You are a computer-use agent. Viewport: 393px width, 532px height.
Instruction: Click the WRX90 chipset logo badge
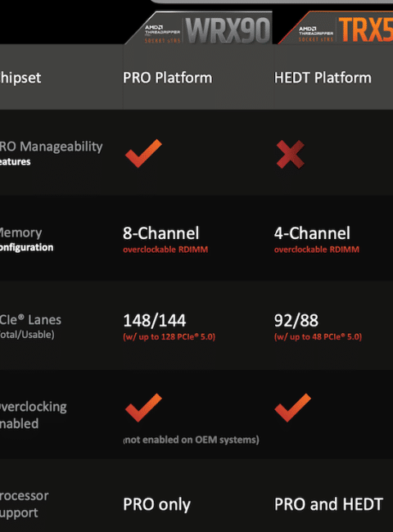[x=199, y=28]
